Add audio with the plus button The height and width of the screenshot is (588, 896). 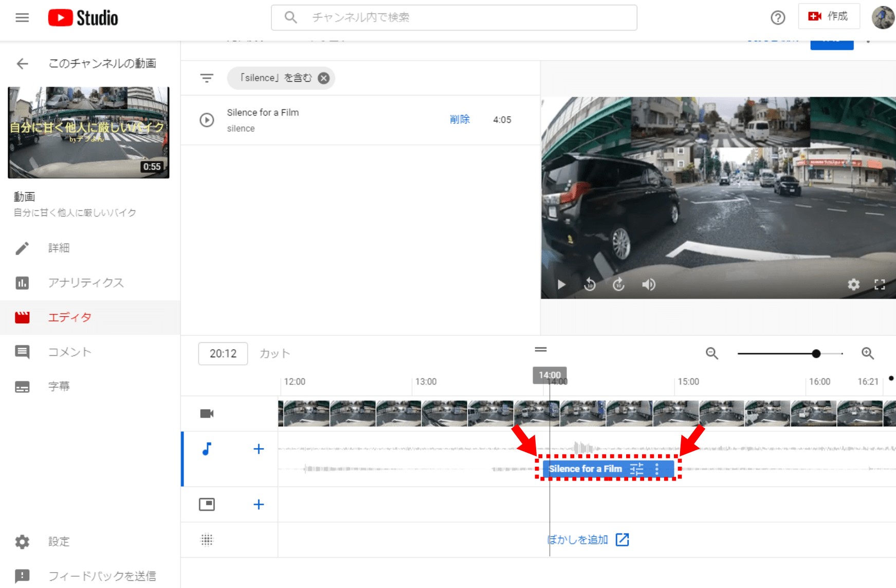click(259, 449)
